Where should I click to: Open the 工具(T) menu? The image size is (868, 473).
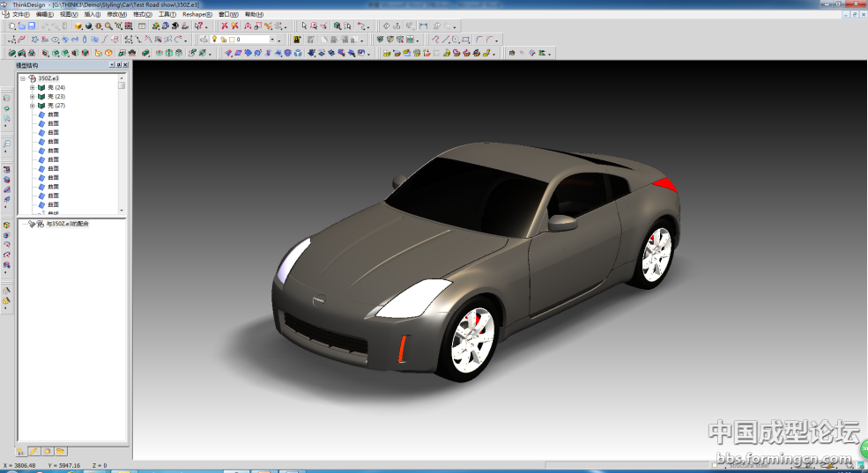167,15
